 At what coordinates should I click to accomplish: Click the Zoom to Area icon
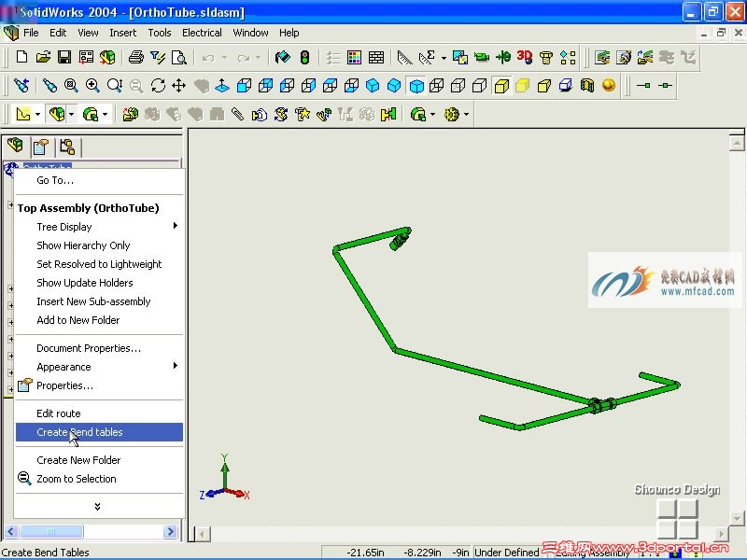72,86
